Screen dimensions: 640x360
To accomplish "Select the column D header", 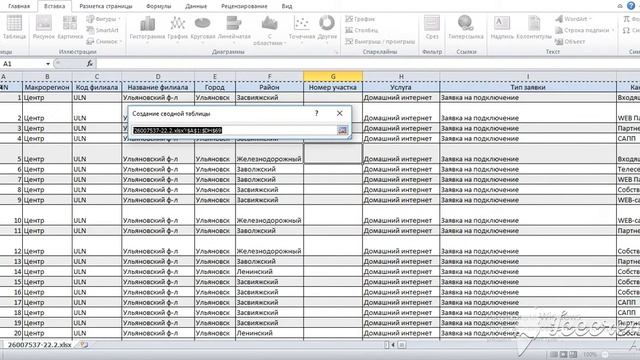I will click(x=158, y=76).
